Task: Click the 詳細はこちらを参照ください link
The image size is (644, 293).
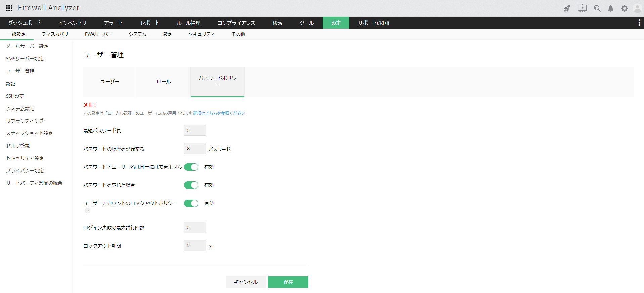Action: coord(219,113)
